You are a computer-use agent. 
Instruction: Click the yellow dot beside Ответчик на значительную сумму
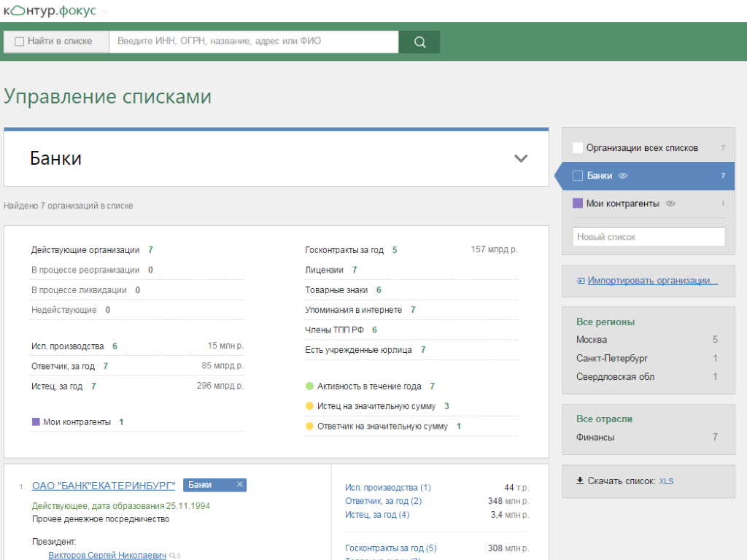coord(309,426)
